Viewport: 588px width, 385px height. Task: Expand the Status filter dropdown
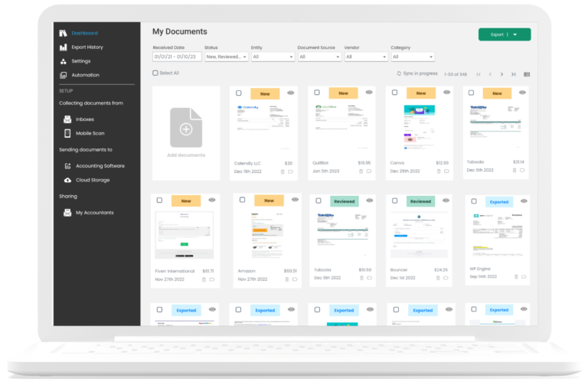pos(225,57)
